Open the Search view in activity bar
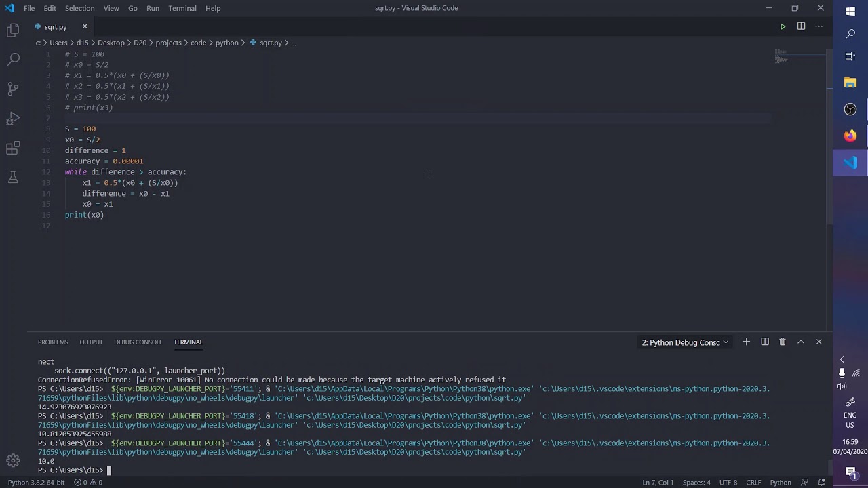Image resolution: width=868 pixels, height=488 pixels. pyautogui.click(x=13, y=60)
